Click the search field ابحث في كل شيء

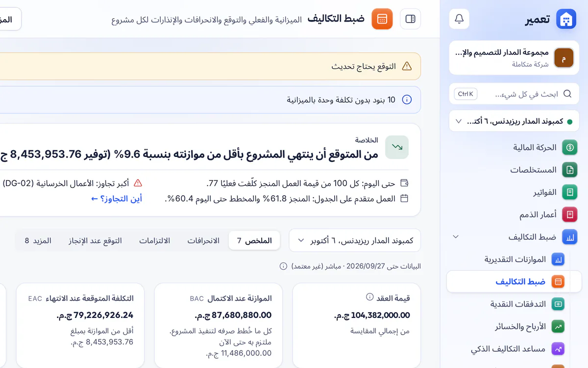[514, 94]
